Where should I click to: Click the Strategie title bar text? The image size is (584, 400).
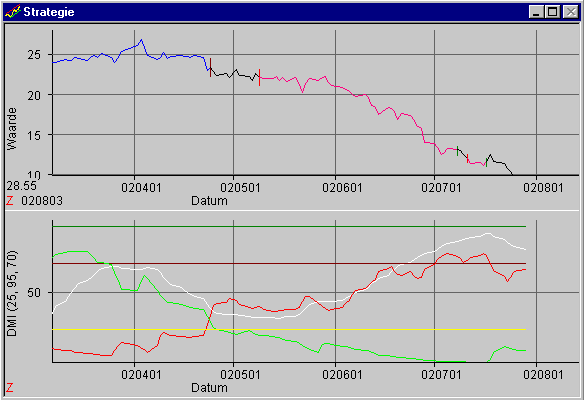tap(49, 12)
